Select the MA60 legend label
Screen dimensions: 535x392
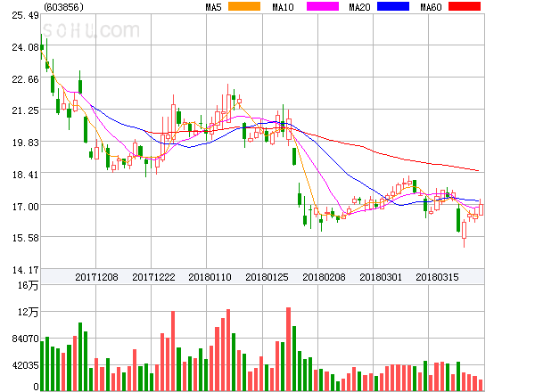coord(431,7)
